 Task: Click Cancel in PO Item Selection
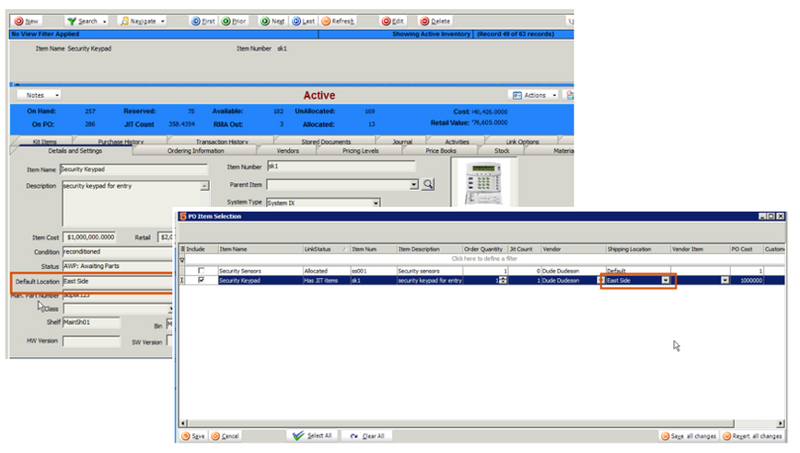tap(226, 436)
